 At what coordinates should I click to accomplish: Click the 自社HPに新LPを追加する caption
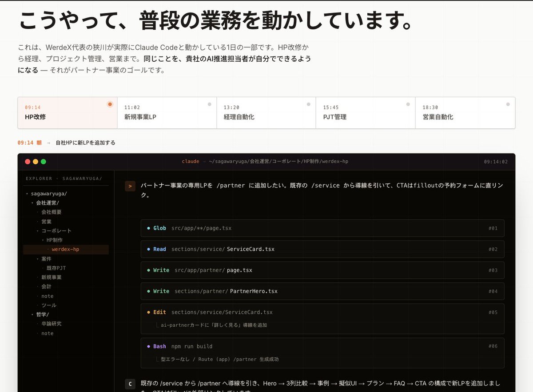(x=85, y=143)
